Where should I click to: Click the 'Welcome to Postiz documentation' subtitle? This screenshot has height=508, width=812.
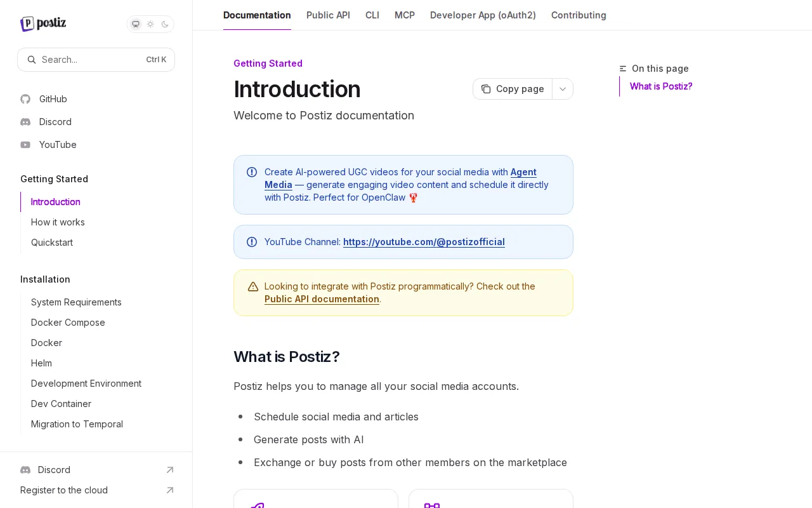[324, 116]
